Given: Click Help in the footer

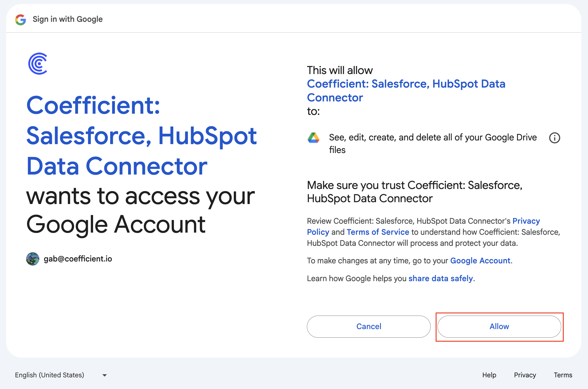Looking at the screenshot, I should tap(489, 375).
